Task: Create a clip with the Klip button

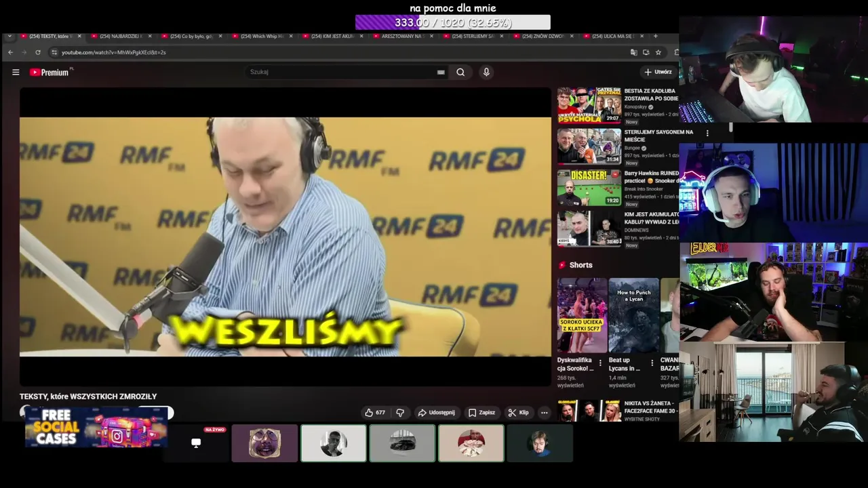Action: point(518,412)
